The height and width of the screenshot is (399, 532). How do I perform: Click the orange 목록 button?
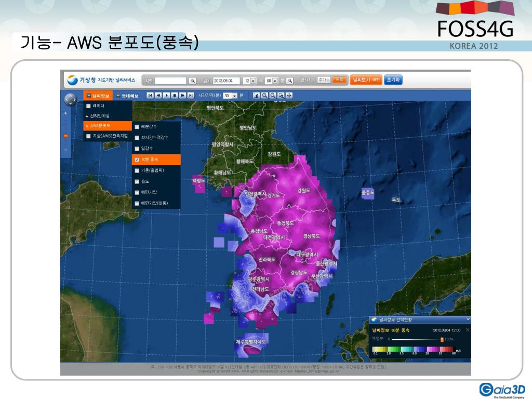click(x=339, y=80)
